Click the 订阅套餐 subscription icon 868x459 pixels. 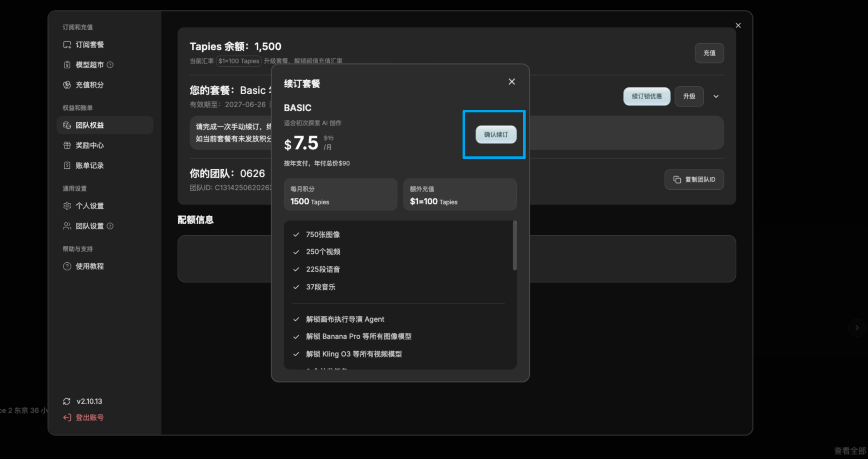pyautogui.click(x=67, y=44)
